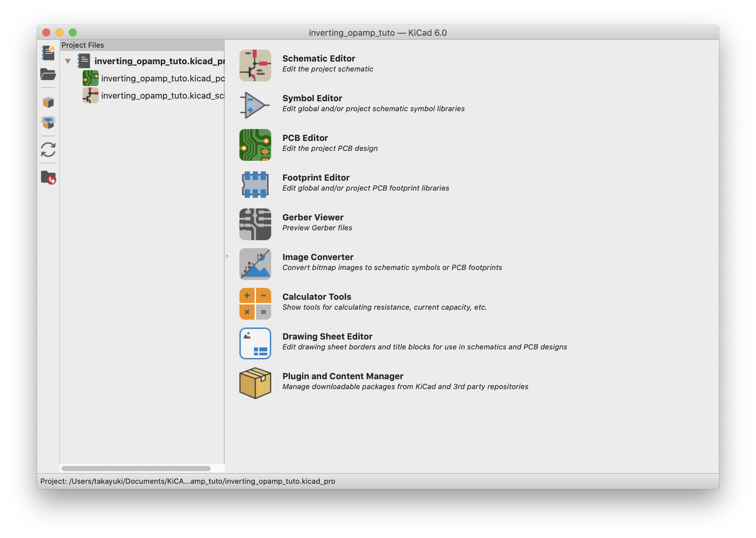Viewport: 756px width, 538px height.
Task: Click 'Preview Gerber files' description
Action: [x=317, y=228]
